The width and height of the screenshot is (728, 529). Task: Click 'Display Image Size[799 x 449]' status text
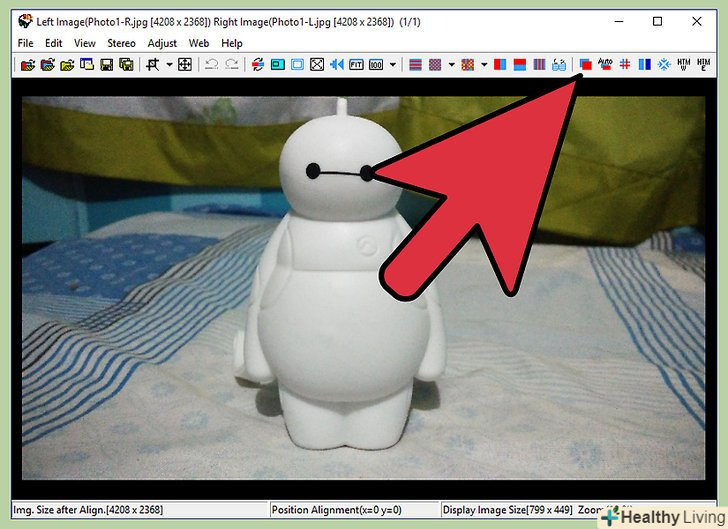507,510
